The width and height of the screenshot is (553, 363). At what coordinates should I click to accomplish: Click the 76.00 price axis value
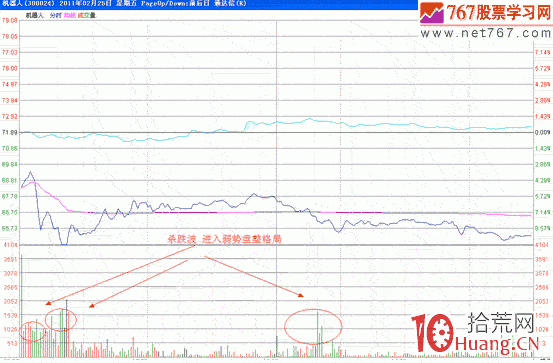[10, 68]
